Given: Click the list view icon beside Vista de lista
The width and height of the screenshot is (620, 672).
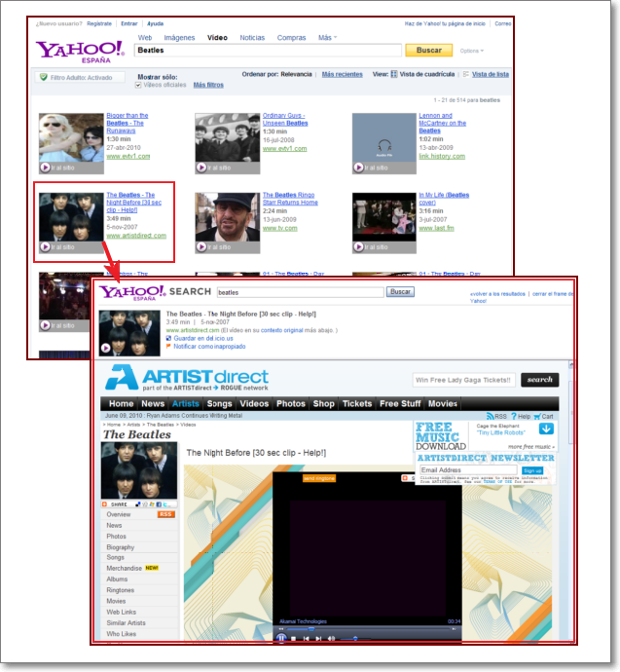Looking at the screenshot, I should pos(466,74).
